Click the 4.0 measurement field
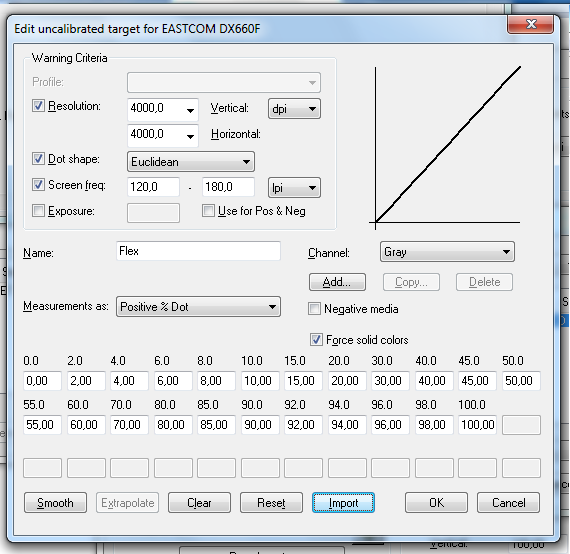The width and height of the screenshot is (570, 554). click(129, 381)
